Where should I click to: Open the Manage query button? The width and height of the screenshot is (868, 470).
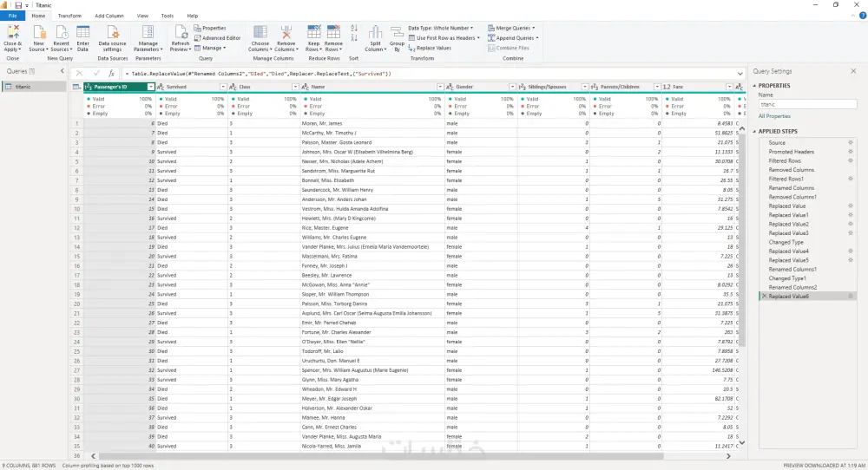(x=210, y=48)
